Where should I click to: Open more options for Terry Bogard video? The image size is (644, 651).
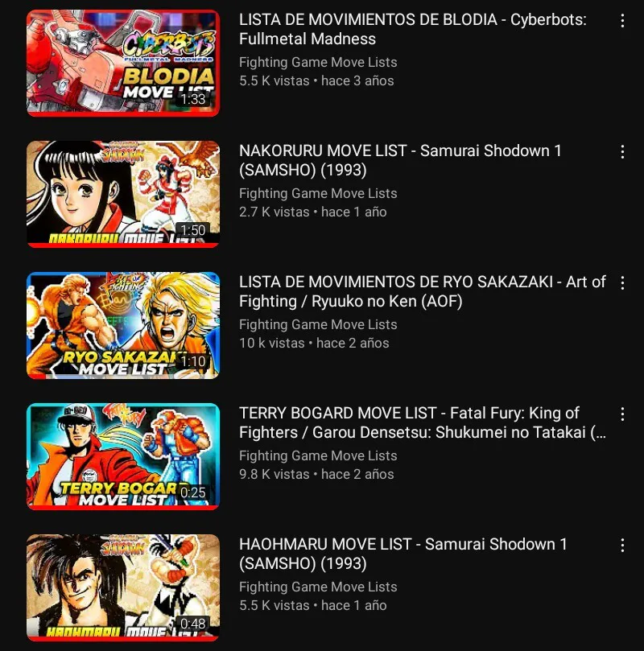tap(622, 414)
